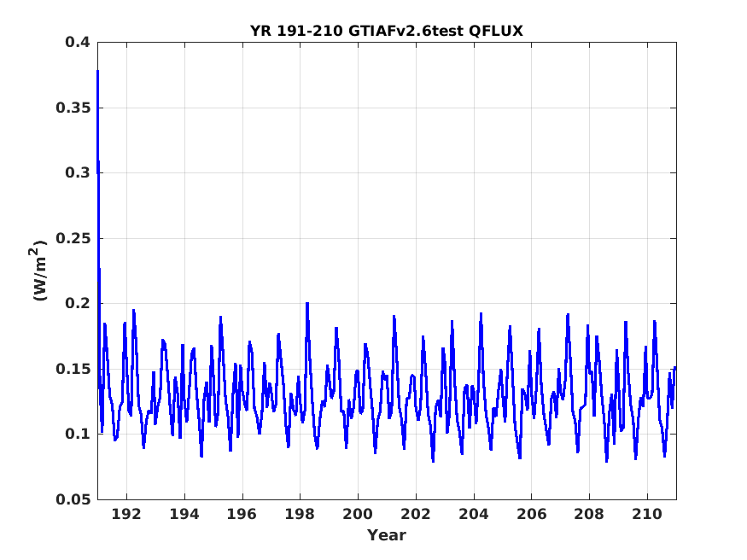This screenshot has width=747, height=560.
Task: Click y-axis tick label 0.35
Action: [73, 108]
